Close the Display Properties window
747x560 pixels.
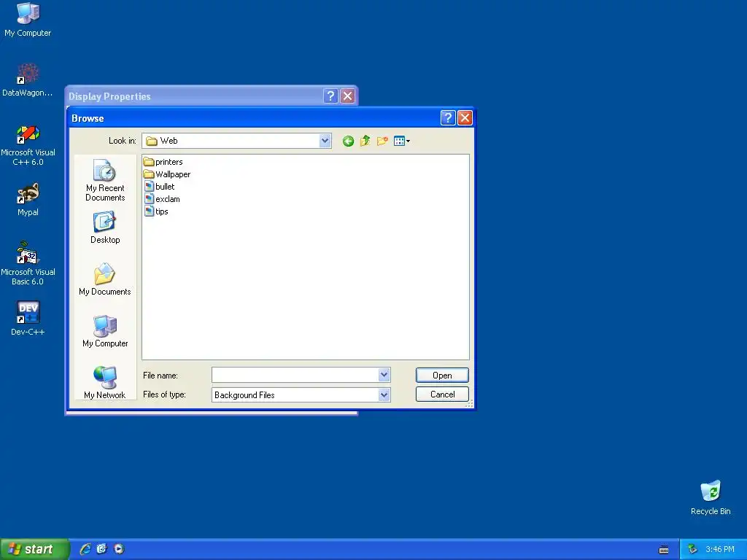[x=348, y=96]
